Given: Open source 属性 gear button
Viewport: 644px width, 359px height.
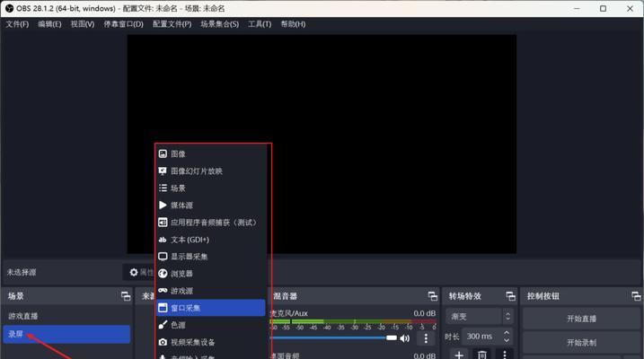Looking at the screenshot, I should click(x=139, y=272).
